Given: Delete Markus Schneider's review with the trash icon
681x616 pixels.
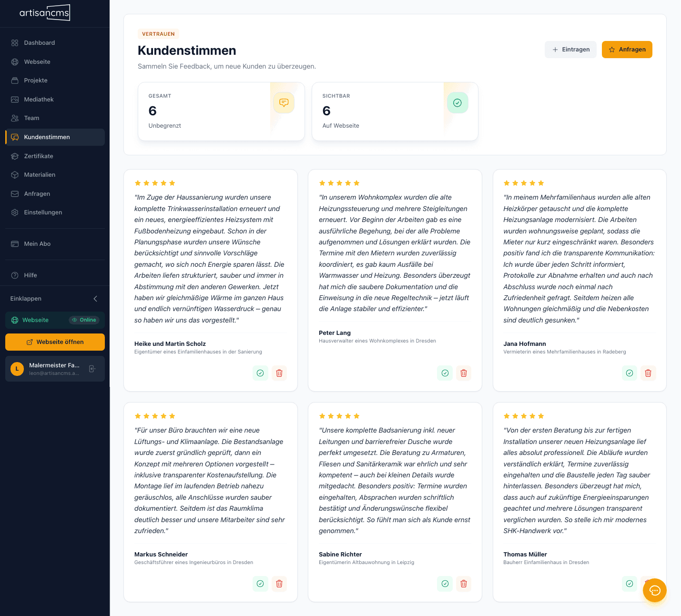Looking at the screenshot, I should 279,584.
